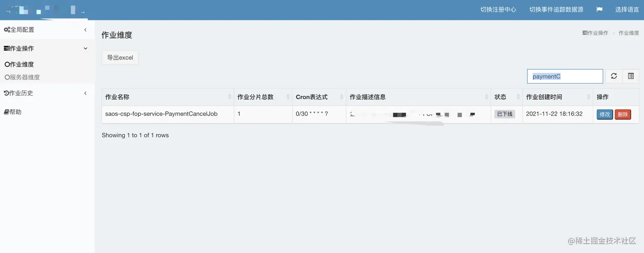Sort by the 作业分片总数 column header
This screenshot has width=644, height=253.
coord(263,97)
